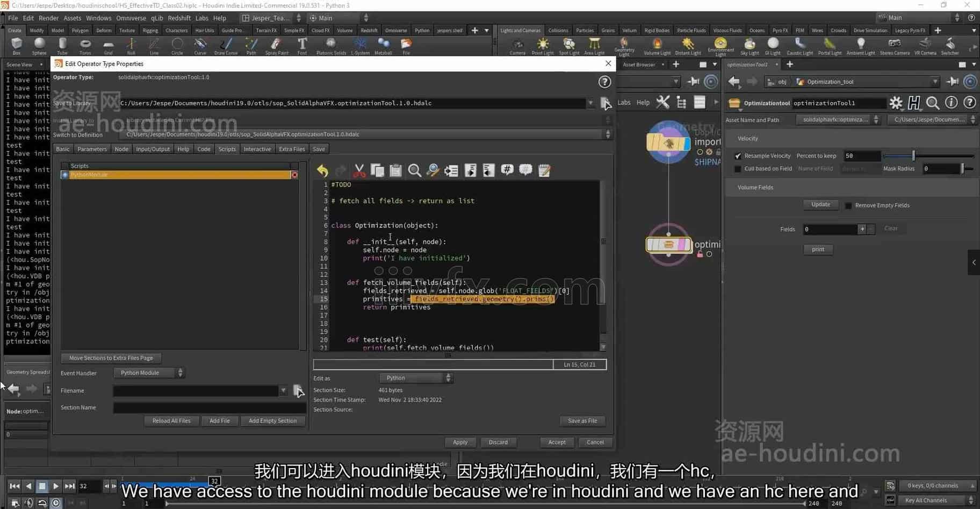Click the find magnifier icon in script editor
This screenshot has height=509, width=980.
point(414,170)
